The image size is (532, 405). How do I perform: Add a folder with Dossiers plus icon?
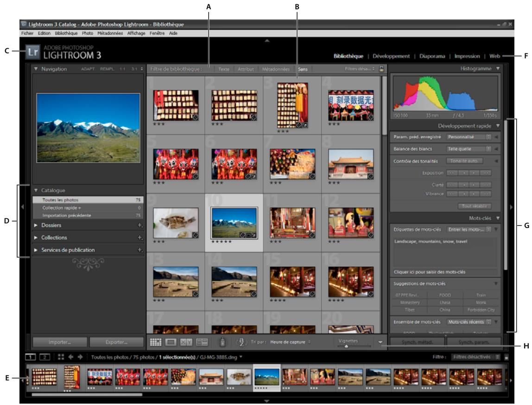click(140, 225)
